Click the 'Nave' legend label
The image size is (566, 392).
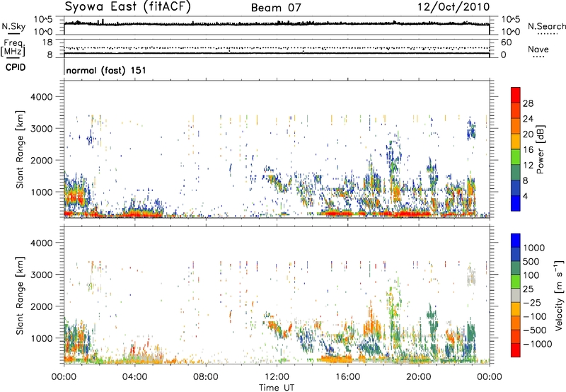538,49
